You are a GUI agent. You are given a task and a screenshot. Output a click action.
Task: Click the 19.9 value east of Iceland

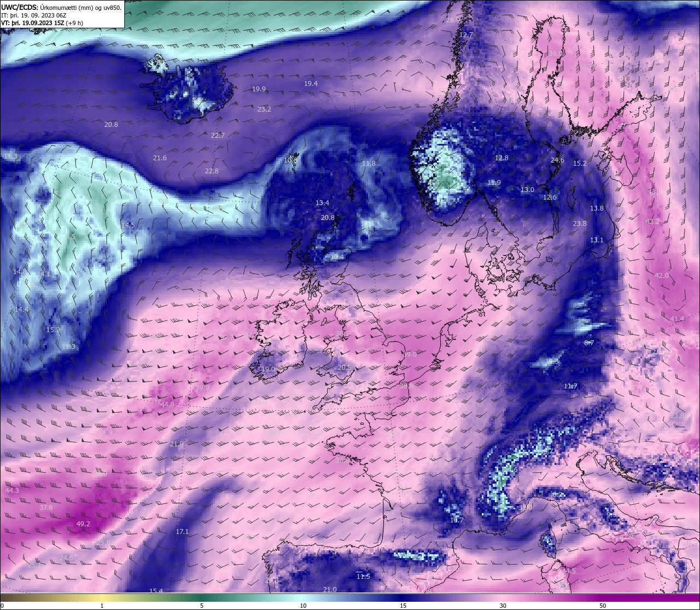259,89
